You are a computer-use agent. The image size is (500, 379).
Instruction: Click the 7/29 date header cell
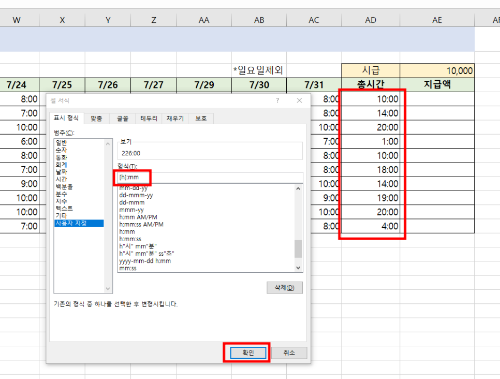click(204, 85)
